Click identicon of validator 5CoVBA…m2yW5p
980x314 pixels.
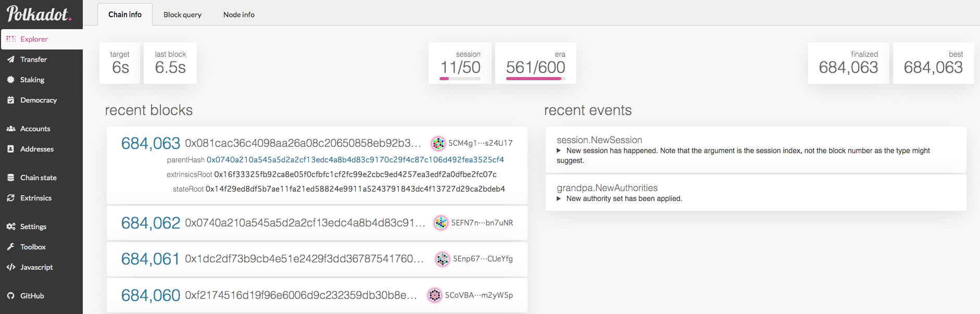(435, 295)
